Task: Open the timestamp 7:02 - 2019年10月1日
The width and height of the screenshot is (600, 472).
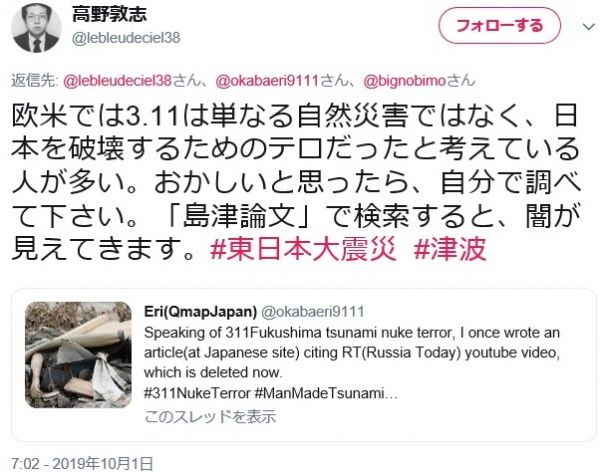Action: point(82,464)
